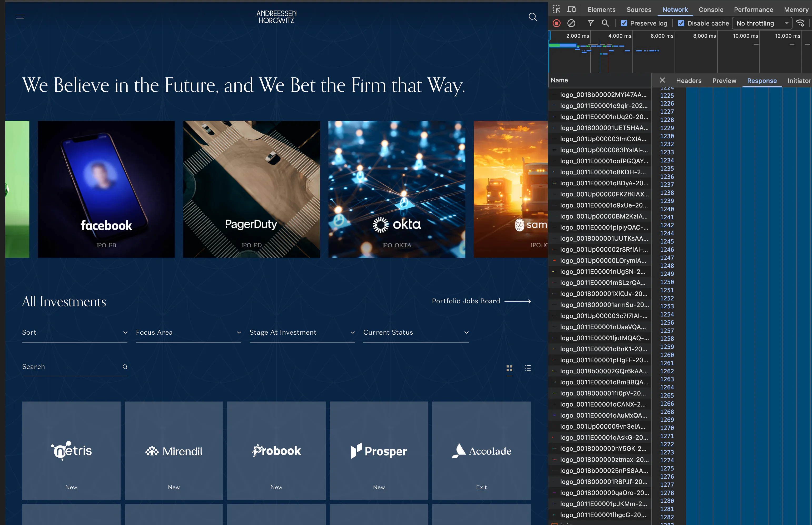
Task: Open network conditions wifi icon
Action: click(x=800, y=23)
